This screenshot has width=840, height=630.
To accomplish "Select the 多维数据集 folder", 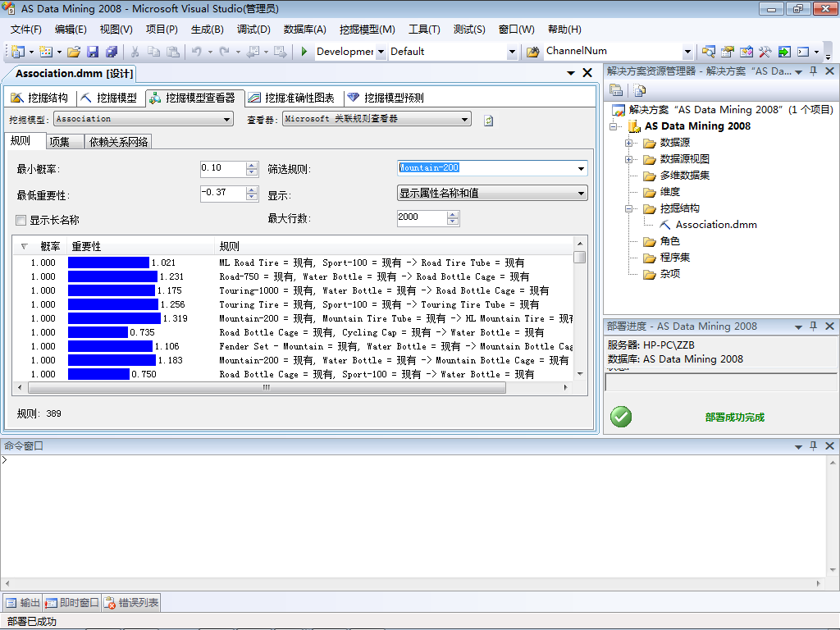I will (x=684, y=176).
